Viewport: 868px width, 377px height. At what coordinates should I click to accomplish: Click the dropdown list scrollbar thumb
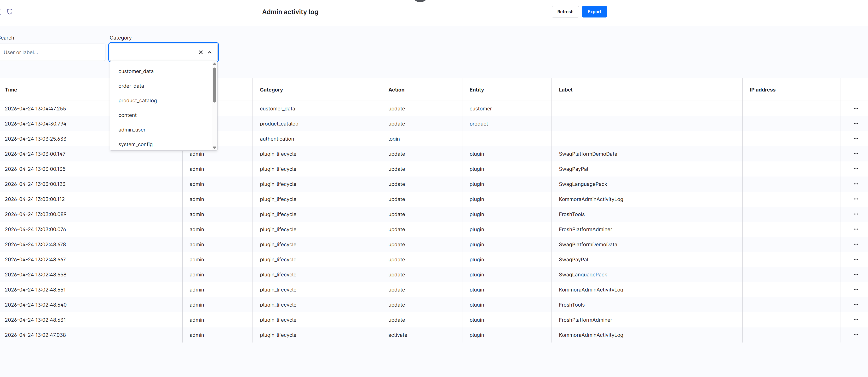pyautogui.click(x=214, y=85)
